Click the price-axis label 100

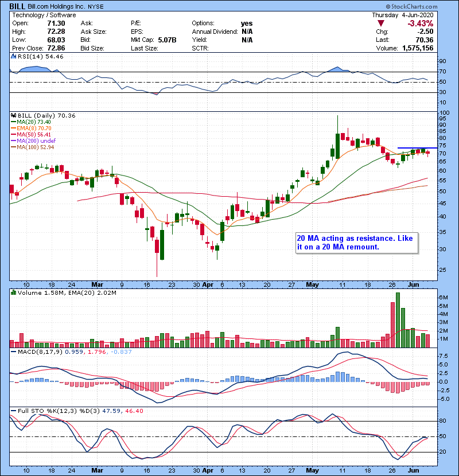click(445, 112)
